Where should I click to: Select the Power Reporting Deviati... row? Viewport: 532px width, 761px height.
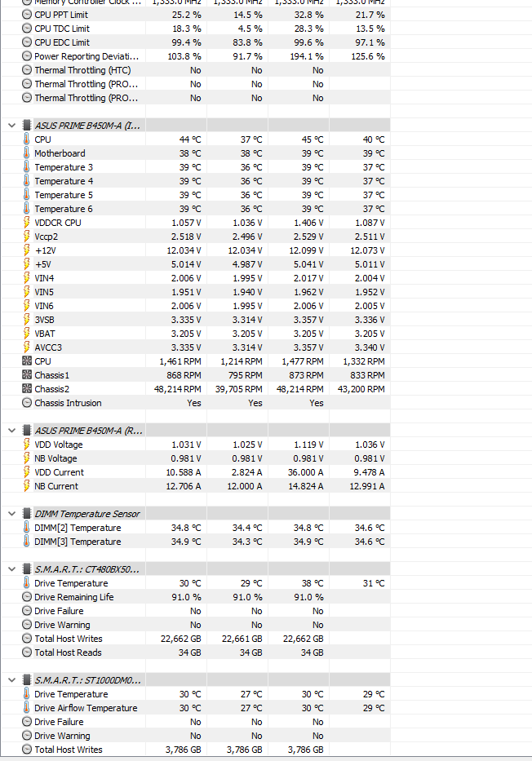pos(195,56)
